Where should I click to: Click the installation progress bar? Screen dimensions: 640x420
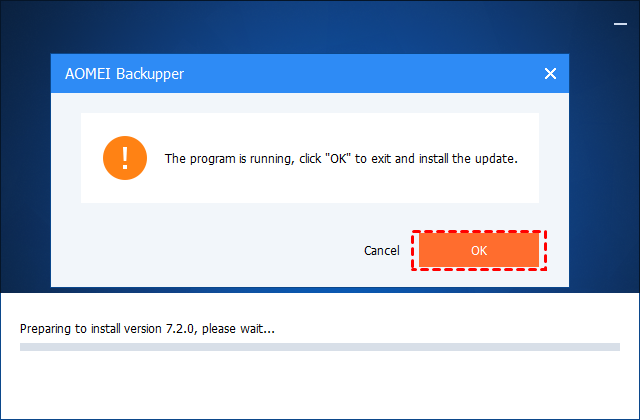click(x=320, y=347)
